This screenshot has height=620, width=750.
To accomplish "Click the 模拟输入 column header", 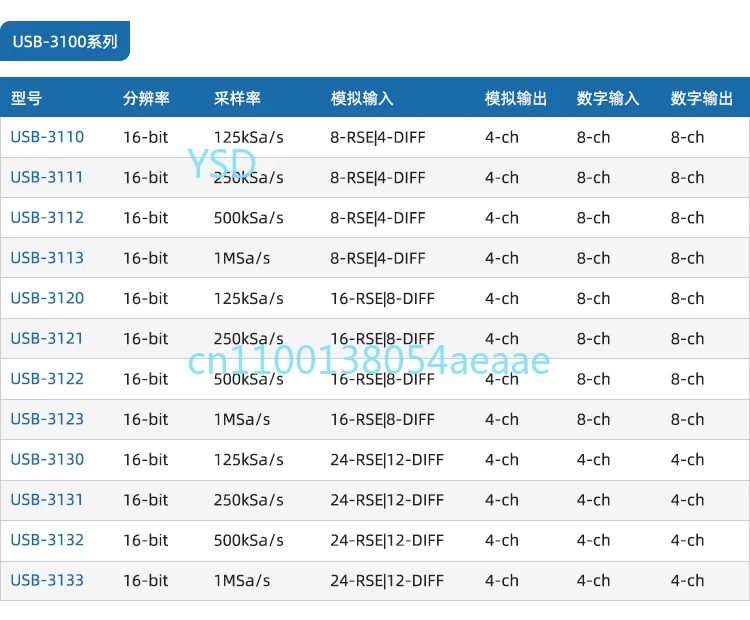I will pyautogui.click(x=362, y=98).
